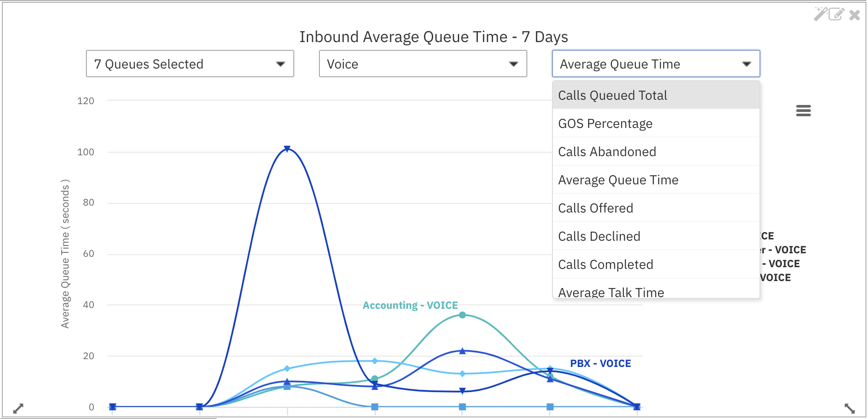The width and height of the screenshot is (868, 419).
Task: Open the Voice media type dropdown
Action: click(423, 64)
